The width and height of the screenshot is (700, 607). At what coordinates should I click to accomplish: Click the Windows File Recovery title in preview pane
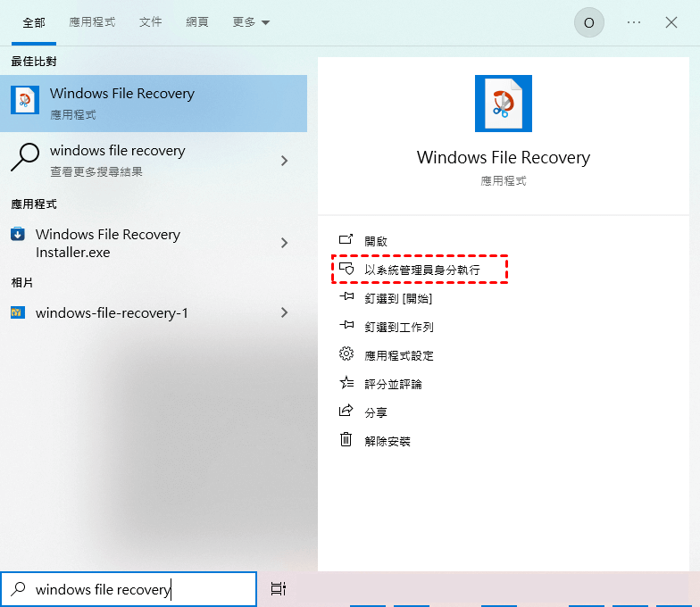click(x=504, y=157)
